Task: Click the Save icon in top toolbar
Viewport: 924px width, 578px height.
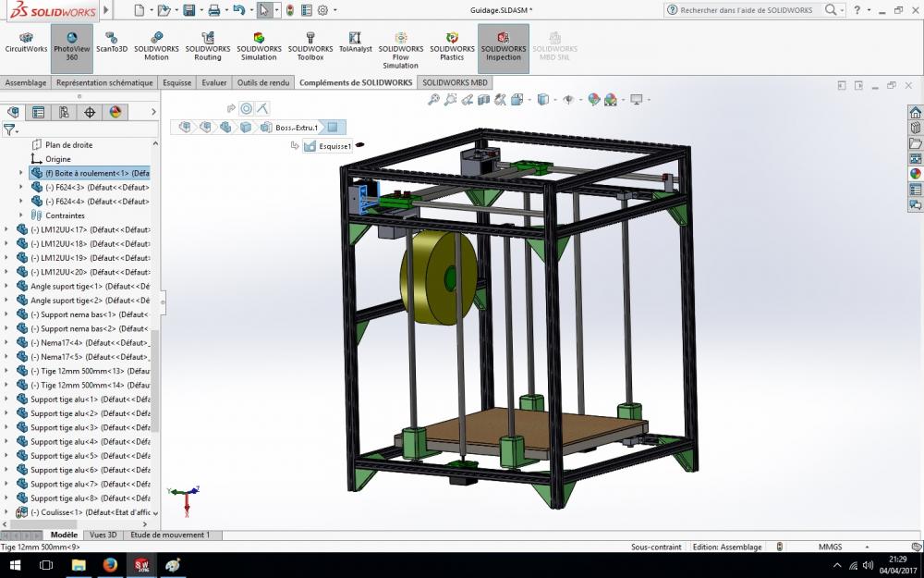Action: click(188, 10)
